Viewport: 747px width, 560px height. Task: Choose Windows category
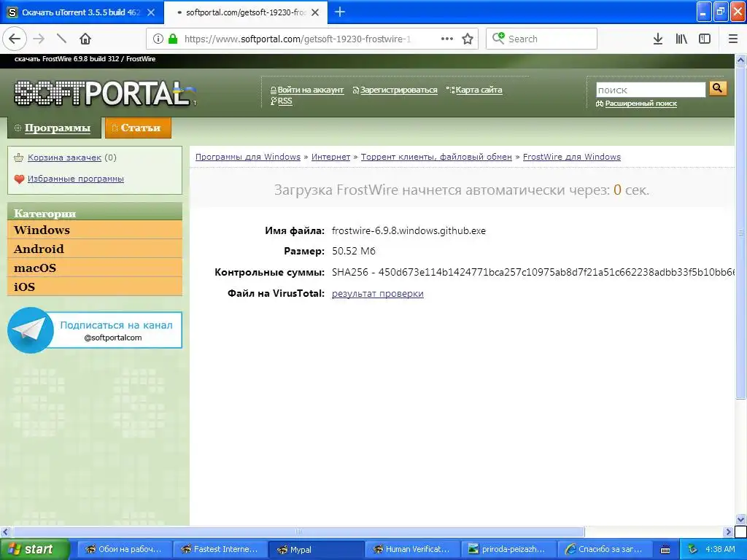tap(95, 230)
